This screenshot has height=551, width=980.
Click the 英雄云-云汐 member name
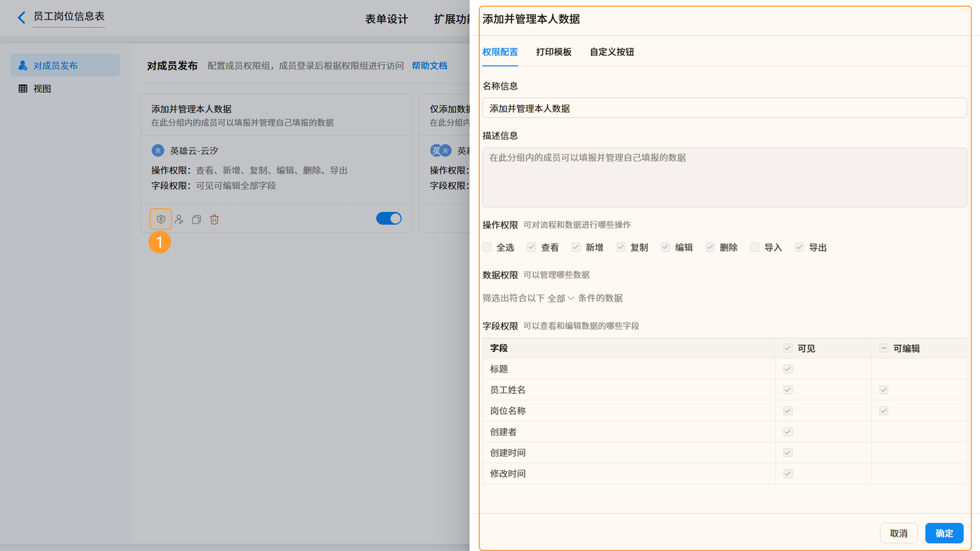[194, 151]
